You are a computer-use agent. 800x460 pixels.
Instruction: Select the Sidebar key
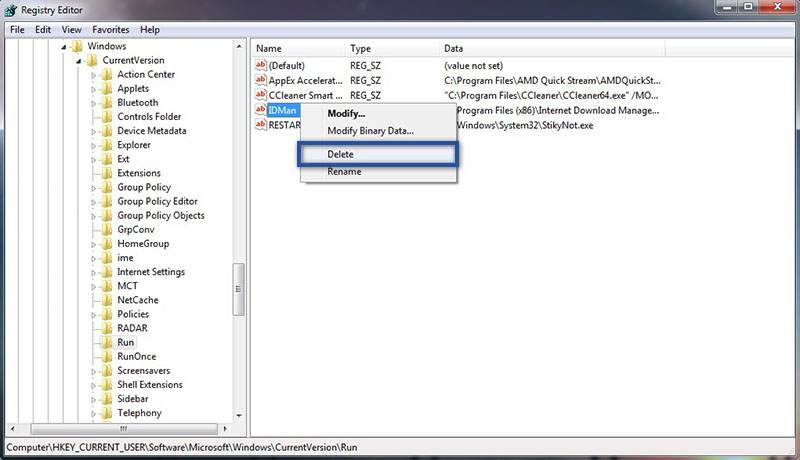133,399
